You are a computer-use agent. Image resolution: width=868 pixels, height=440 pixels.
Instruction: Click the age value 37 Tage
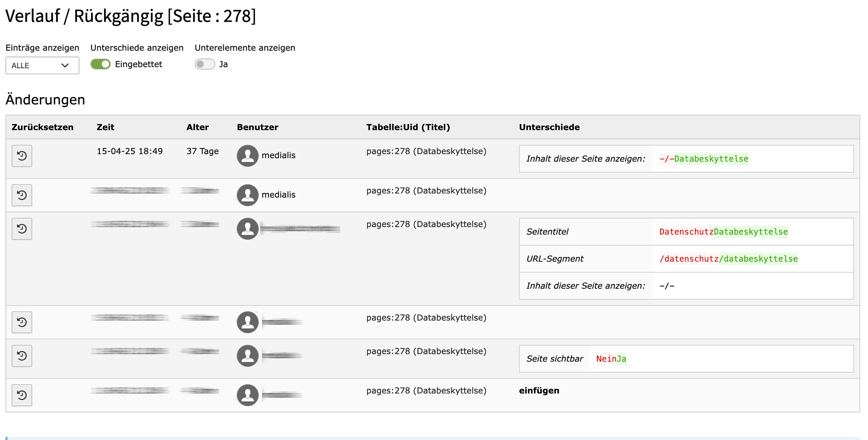pyautogui.click(x=202, y=151)
